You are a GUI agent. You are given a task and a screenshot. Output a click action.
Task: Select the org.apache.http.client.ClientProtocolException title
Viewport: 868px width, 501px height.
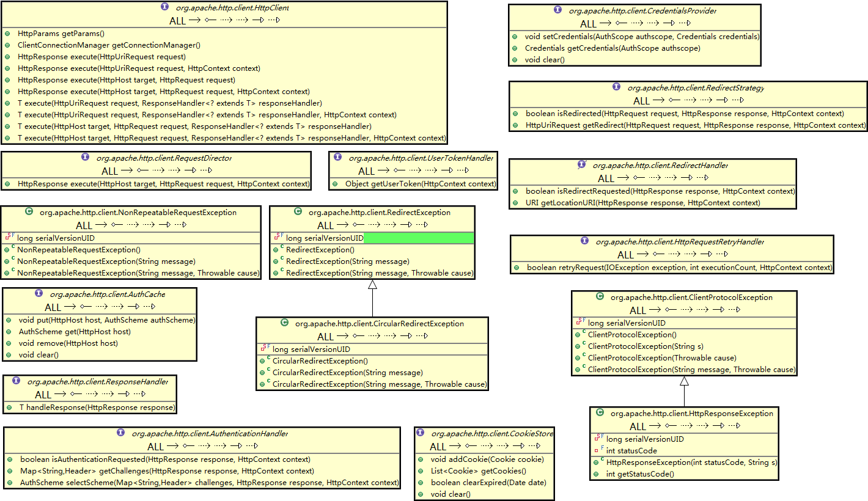tap(691, 298)
